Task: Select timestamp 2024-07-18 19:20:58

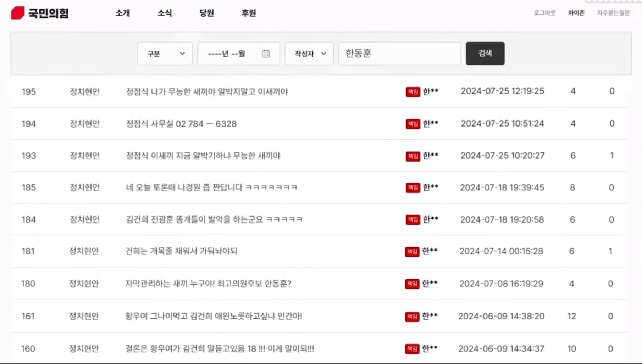Action: pyautogui.click(x=502, y=219)
